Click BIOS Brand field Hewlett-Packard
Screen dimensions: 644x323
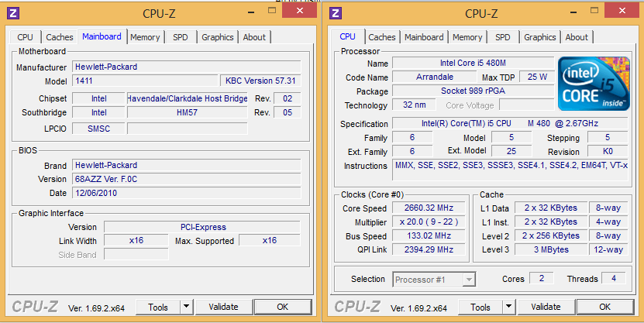187,165
